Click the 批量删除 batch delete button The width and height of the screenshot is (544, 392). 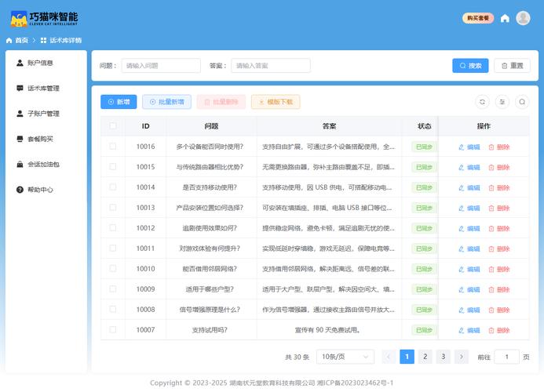click(x=221, y=102)
